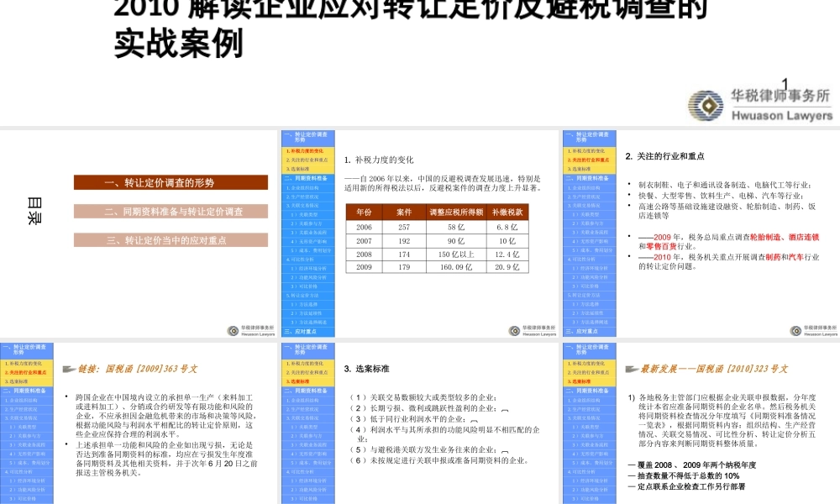This screenshot has height=504, width=840.
Task: Click the small footer logo on the 目录 slide
Action: tap(250, 330)
